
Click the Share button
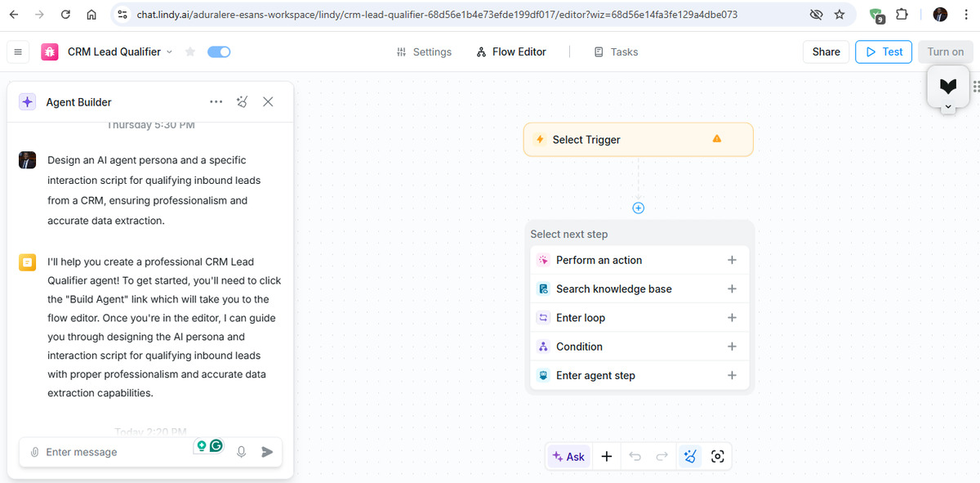[x=826, y=51]
